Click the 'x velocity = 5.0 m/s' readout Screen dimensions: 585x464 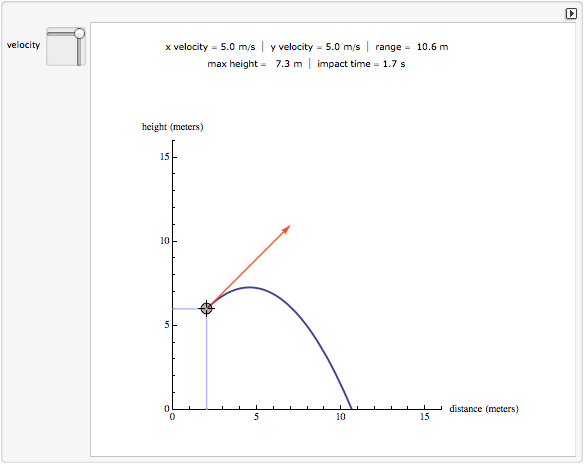[x=210, y=47]
